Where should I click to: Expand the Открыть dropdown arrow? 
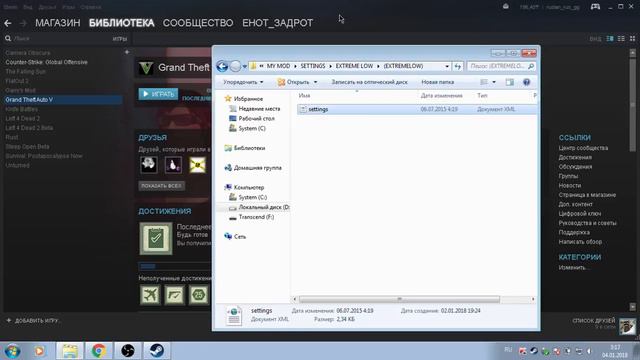coord(315,82)
